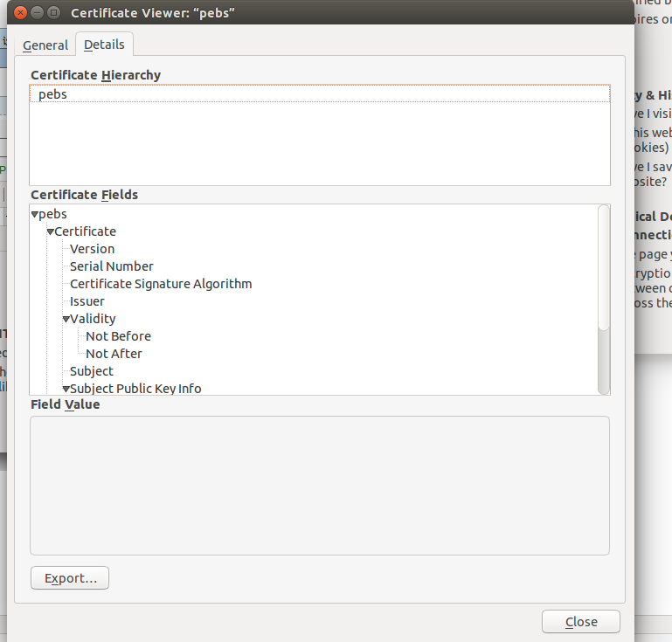Select the Subject field

tap(92, 371)
